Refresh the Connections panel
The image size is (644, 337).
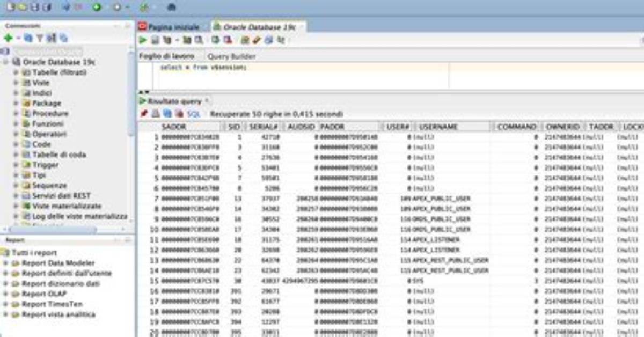(x=28, y=38)
